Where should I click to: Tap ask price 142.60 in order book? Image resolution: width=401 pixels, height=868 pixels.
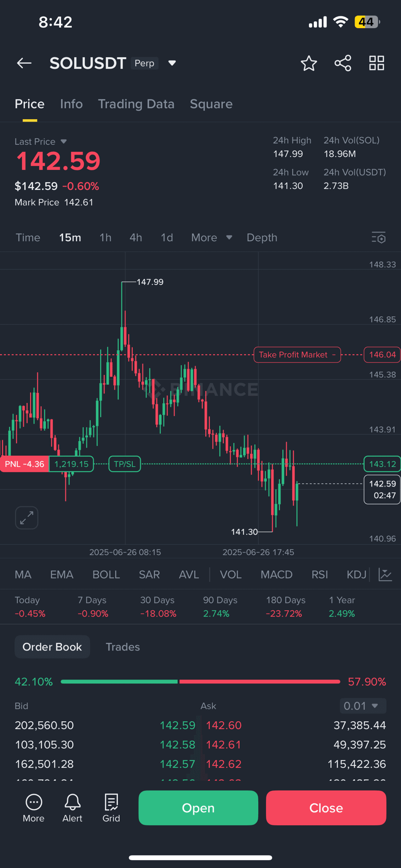(224, 725)
